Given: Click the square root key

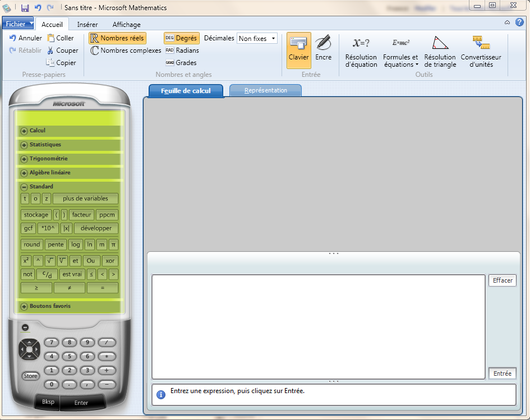Looking at the screenshot, I should pyautogui.click(x=50, y=261).
